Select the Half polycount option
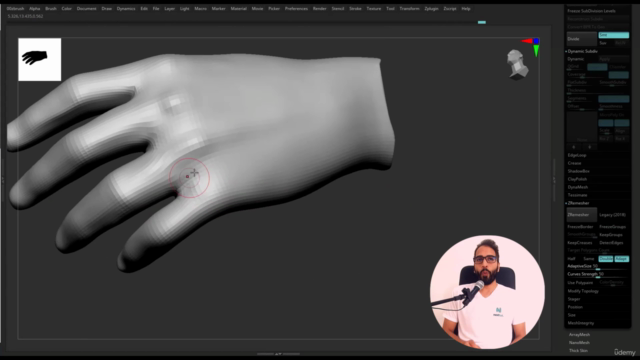Image resolution: width=640 pixels, height=360 pixels. click(571, 259)
